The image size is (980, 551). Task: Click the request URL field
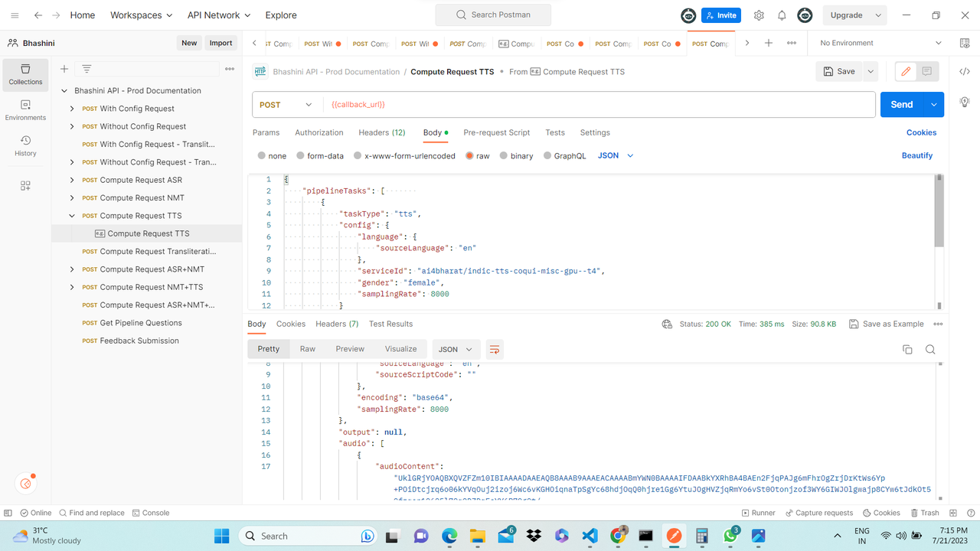point(599,105)
